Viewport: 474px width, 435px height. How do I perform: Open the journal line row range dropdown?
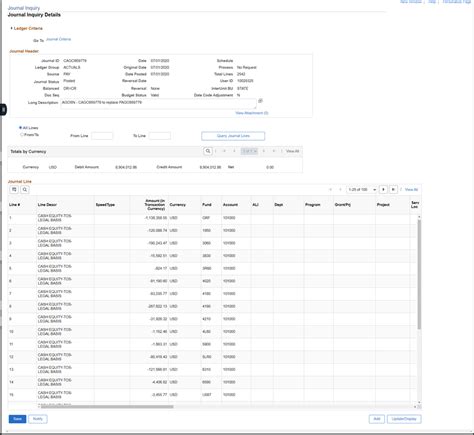click(x=361, y=189)
